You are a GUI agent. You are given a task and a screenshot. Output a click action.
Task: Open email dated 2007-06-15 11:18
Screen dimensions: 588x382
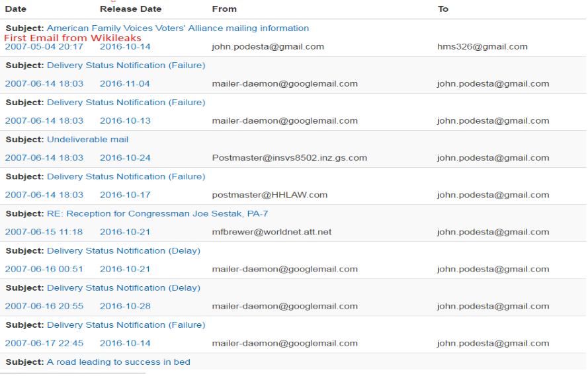[44, 232]
